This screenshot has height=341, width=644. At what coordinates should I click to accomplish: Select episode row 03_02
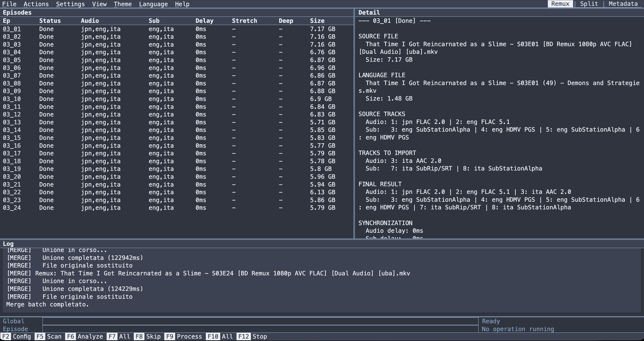tap(176, 37)
